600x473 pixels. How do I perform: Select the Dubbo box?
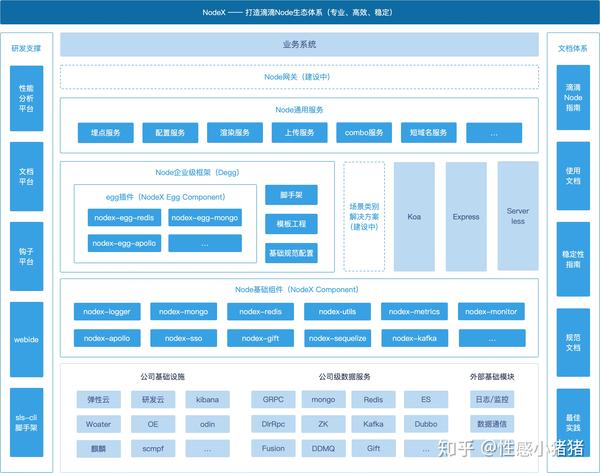[426, 424]
